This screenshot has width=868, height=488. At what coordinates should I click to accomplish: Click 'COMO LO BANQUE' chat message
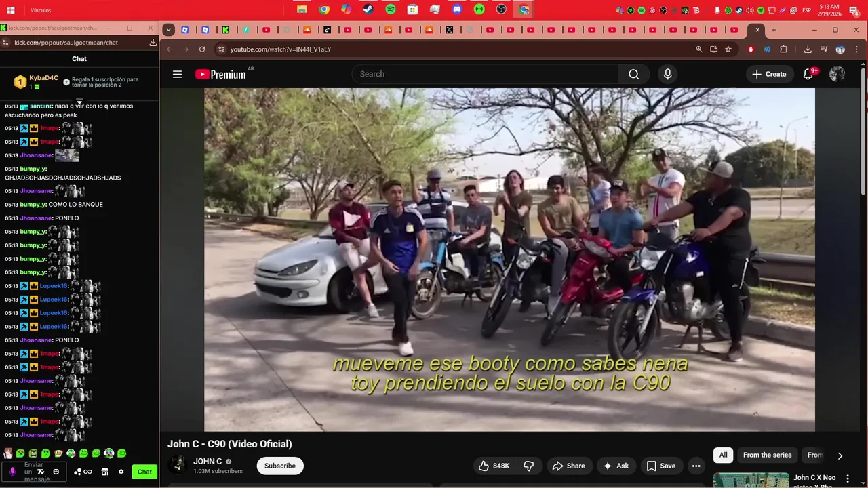(75, 205)
